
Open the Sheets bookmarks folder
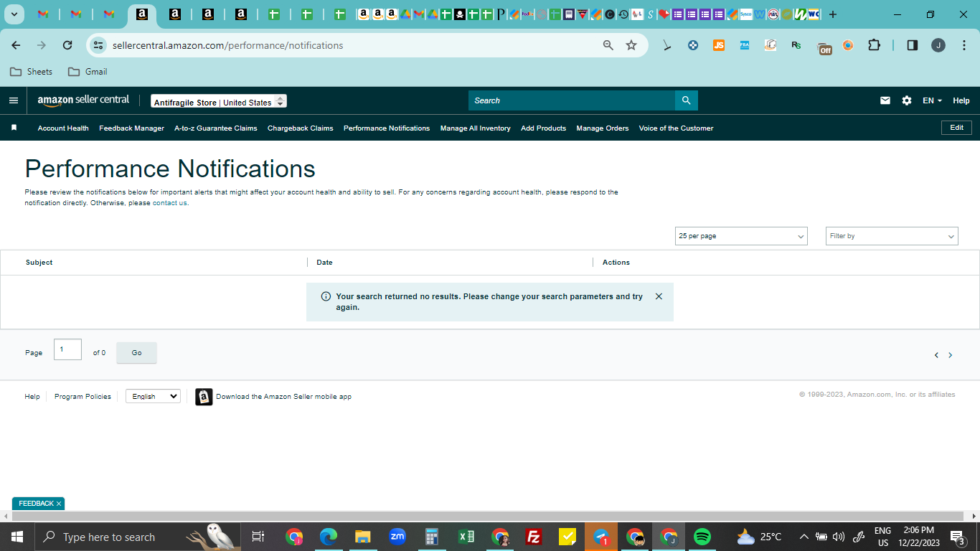(31, 72)
